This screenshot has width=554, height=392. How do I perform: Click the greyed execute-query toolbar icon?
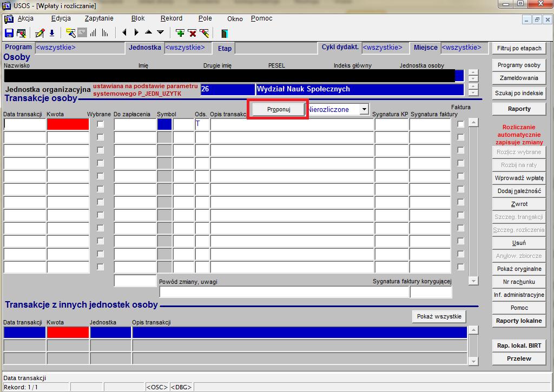click(x=82, y=33)
